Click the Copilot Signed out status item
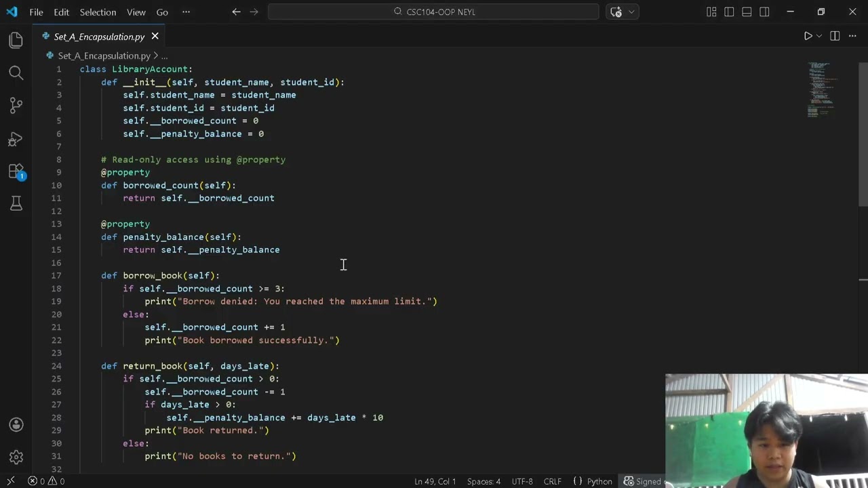This screenshot has width=868, height=488. [x=643, y=481]
